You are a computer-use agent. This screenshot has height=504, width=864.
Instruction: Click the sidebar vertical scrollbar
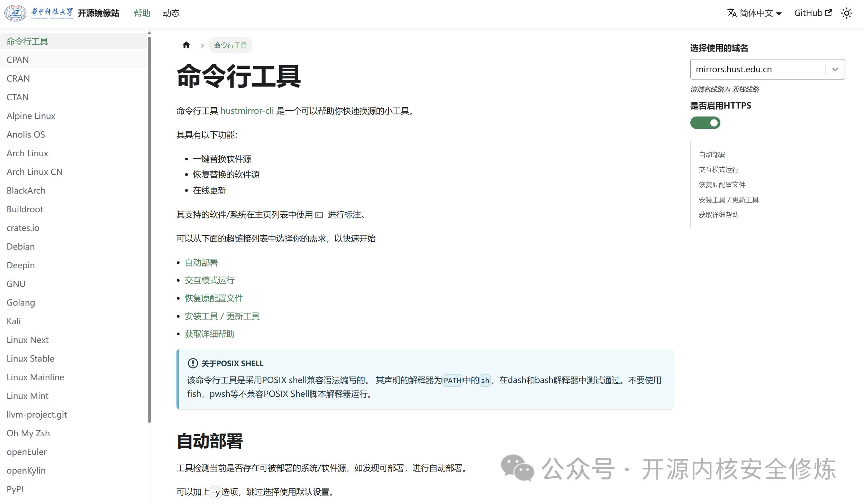(149, 229)
